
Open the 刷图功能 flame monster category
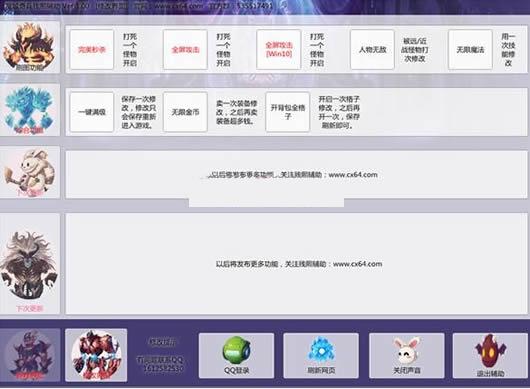point(29,47)
